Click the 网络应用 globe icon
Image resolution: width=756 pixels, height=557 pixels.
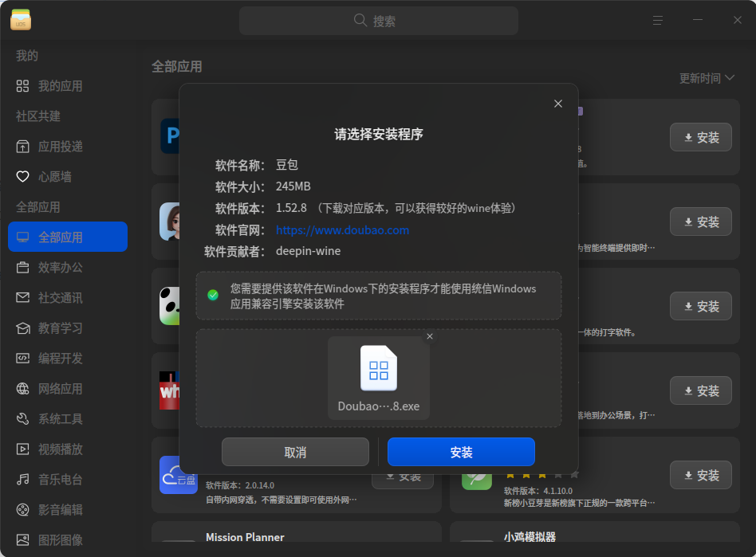pos(22,389)
